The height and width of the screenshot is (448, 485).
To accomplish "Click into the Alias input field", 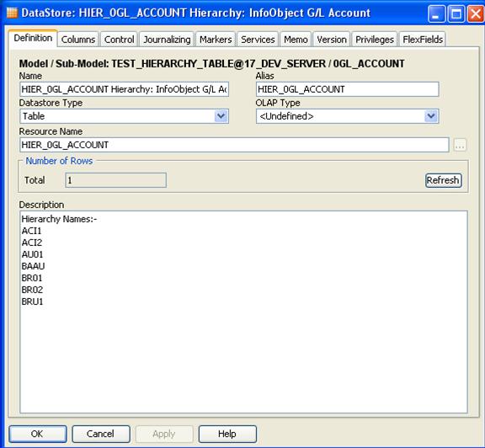I will tap(348, 89).
